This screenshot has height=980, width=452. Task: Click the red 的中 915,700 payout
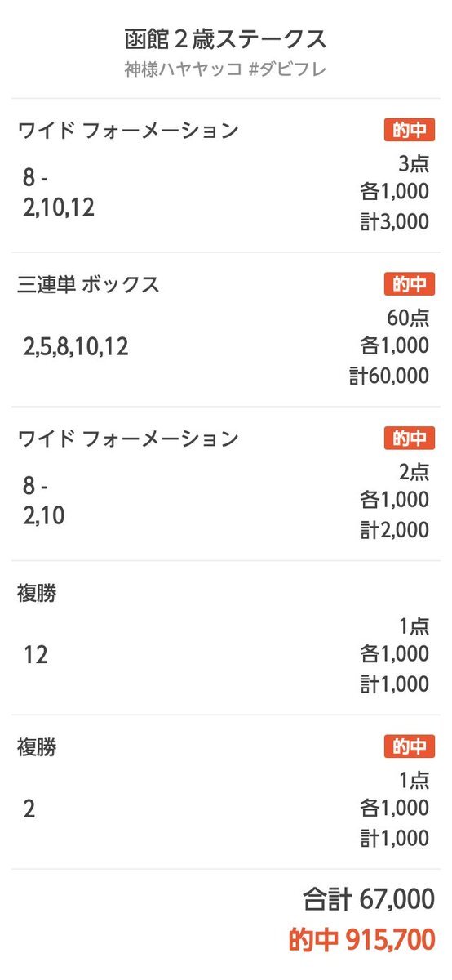click(x=361, y=940)
